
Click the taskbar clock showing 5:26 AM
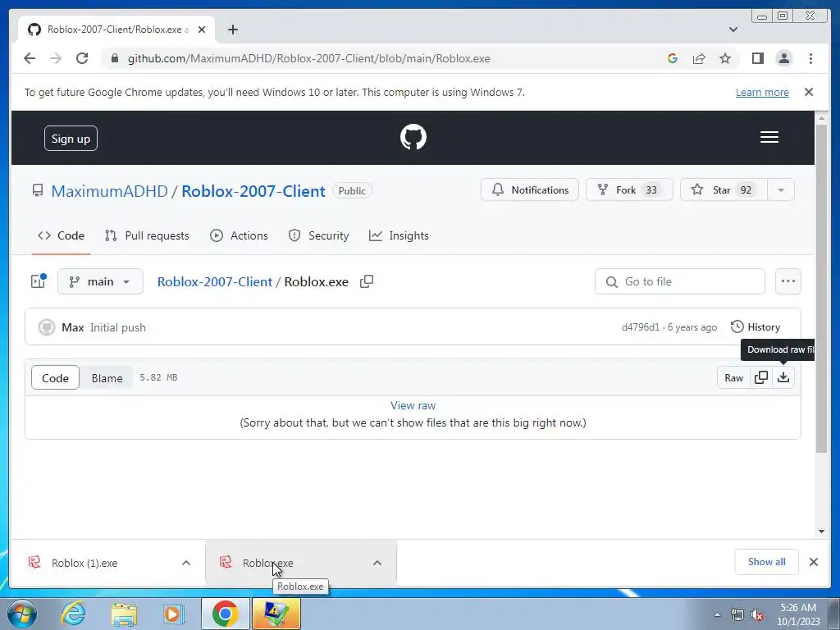pos(798,614)
